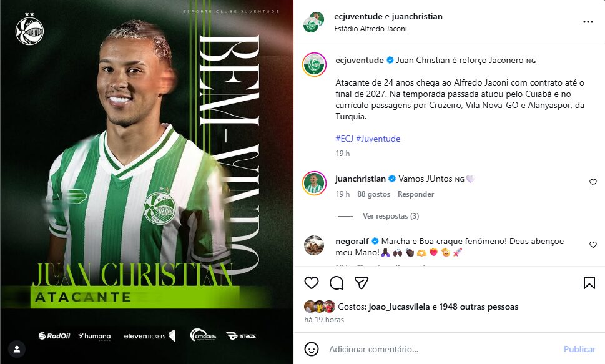Open ecjuventude profile avatar in caption
The height and width of the screenshot is (364, 605).
315,64
